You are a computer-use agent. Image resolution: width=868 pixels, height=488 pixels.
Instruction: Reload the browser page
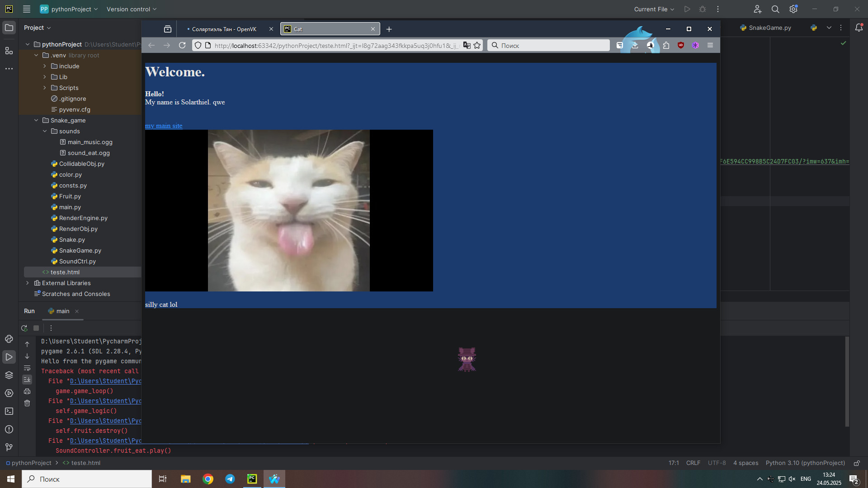pos(182,45)
